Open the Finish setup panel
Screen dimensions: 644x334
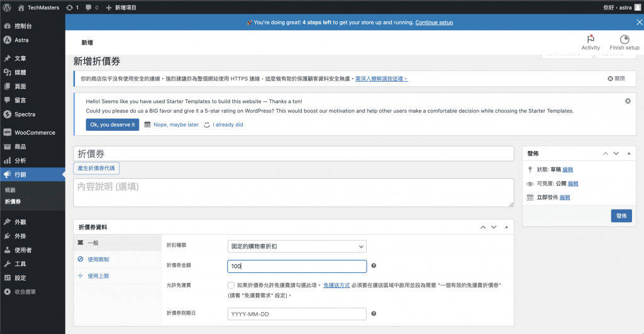pos(625,42)
